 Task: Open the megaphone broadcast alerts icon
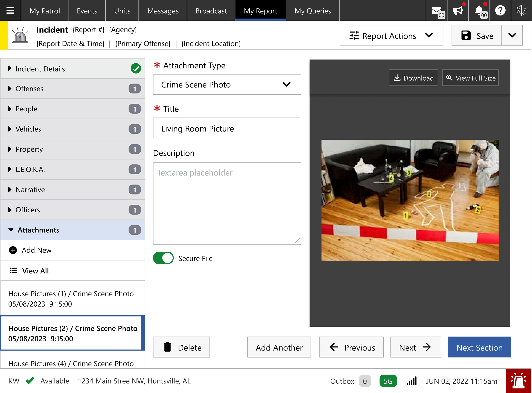pos(458,10)
